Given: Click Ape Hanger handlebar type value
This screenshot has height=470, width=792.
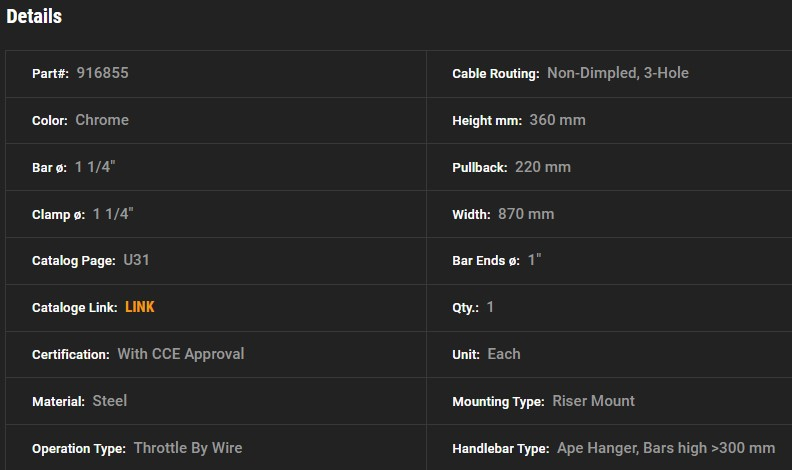Looking at the screenshot, I should [666, 448].
